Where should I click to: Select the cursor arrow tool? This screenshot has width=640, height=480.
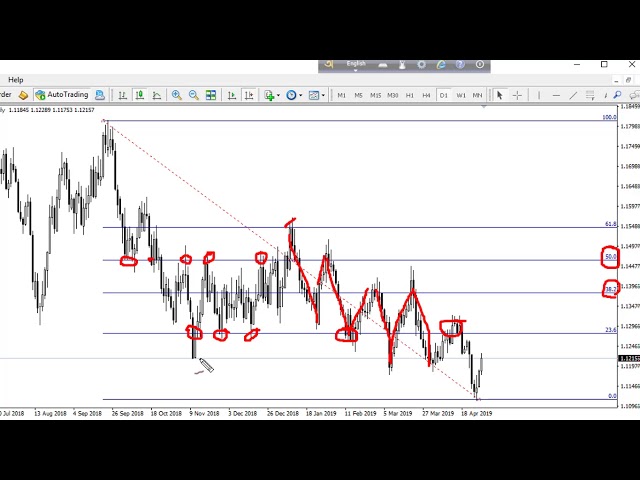(x=500, y=95)
